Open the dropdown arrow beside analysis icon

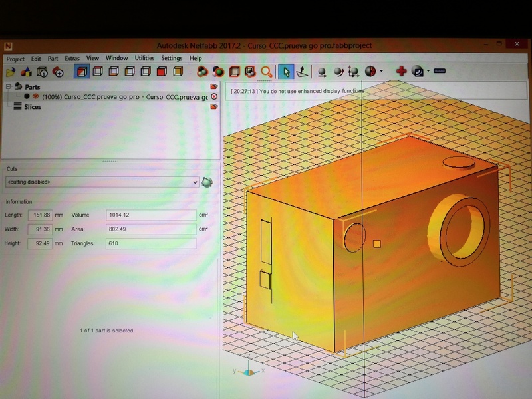(x=428, y=71)
